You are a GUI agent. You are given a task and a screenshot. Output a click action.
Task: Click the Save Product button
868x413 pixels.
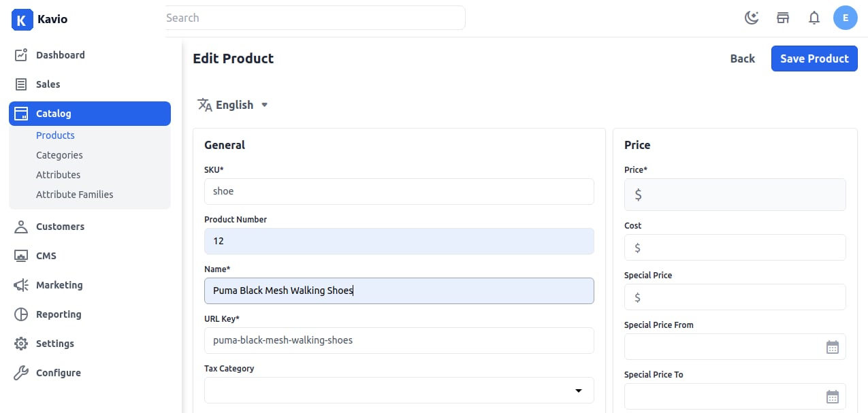[814, 59]
